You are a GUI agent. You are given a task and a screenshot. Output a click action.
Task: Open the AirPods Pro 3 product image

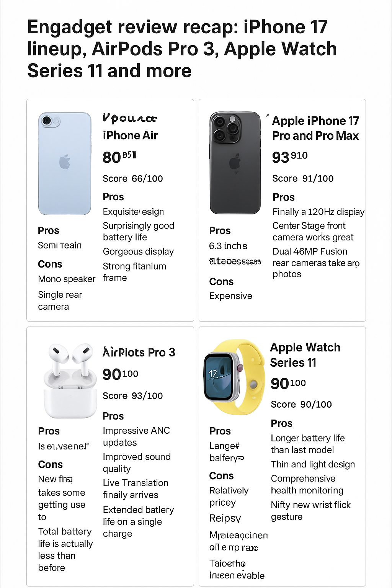pyautogui.click(x=70, y=381)
